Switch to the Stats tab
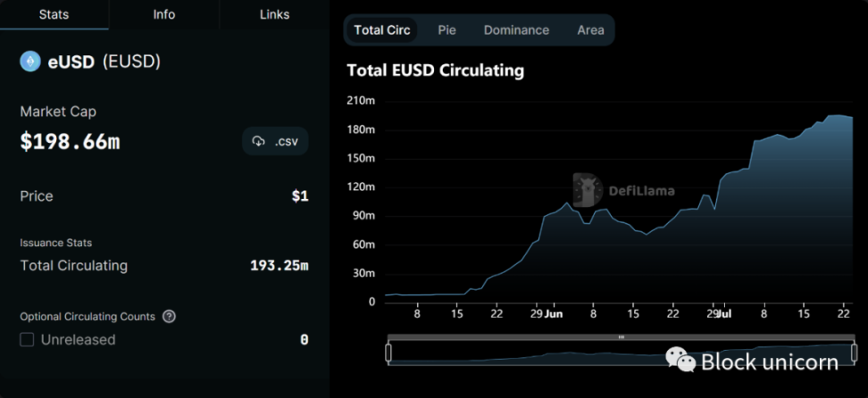 pyautogui.click(x=54, y=14)
